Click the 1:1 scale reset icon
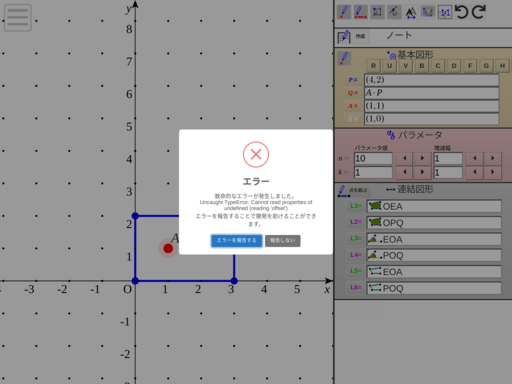 click(x=445, y=12)
